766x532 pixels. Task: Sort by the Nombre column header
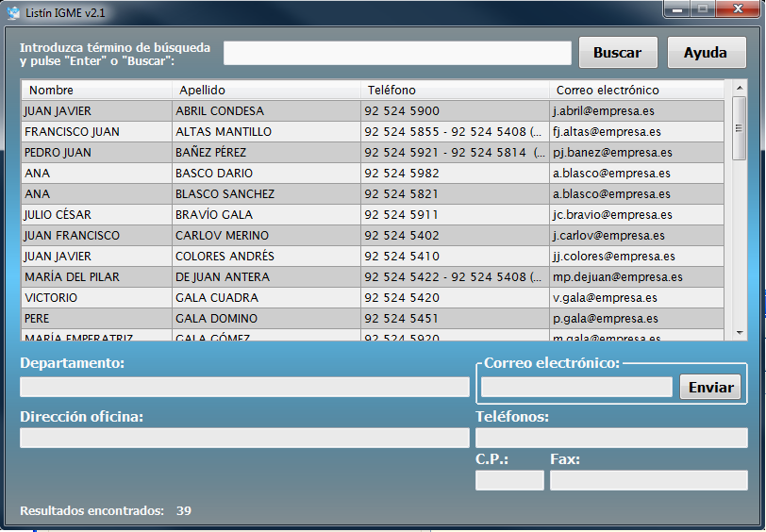[x=94, y=91]
